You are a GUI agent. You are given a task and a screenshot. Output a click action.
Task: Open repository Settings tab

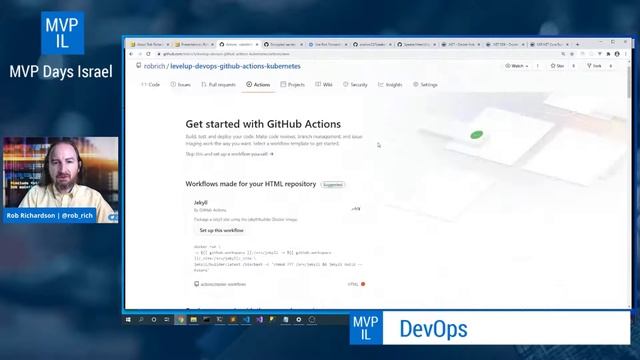[425, 84]
